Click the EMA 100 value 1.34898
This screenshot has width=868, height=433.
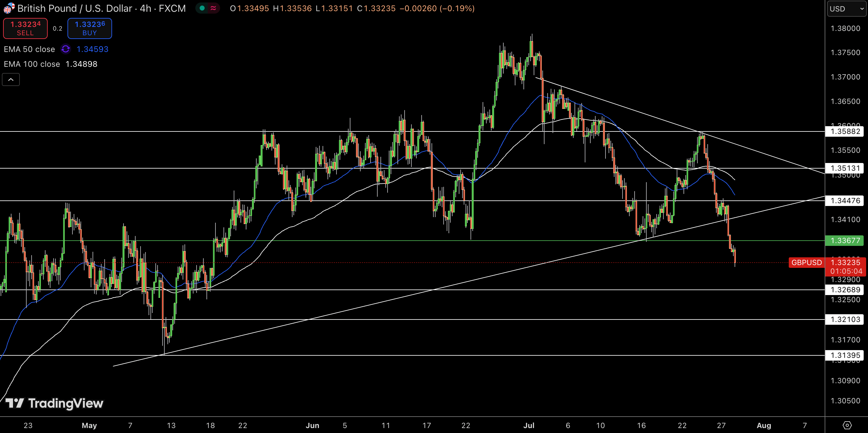click(x=81, y=64)
